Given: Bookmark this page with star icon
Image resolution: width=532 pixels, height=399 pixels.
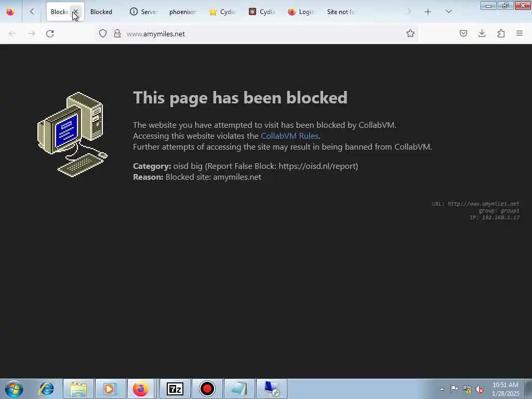Looking at the screenshot, I should point(410,33).
